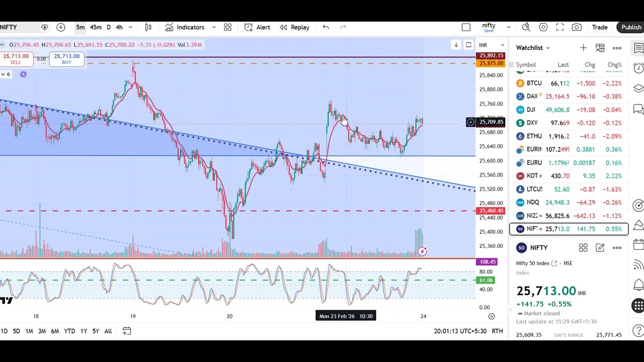Switch to the 45m timeframe

click(96, 27)
